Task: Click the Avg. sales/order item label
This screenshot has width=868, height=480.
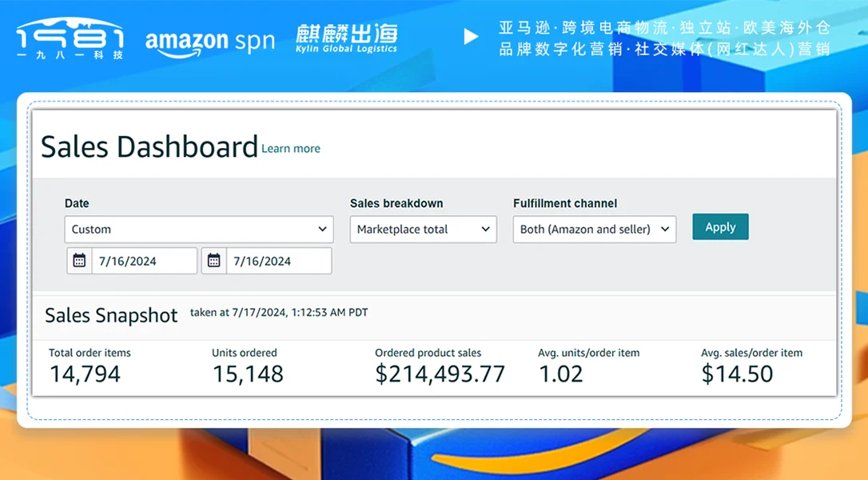Action: (752, 353)
